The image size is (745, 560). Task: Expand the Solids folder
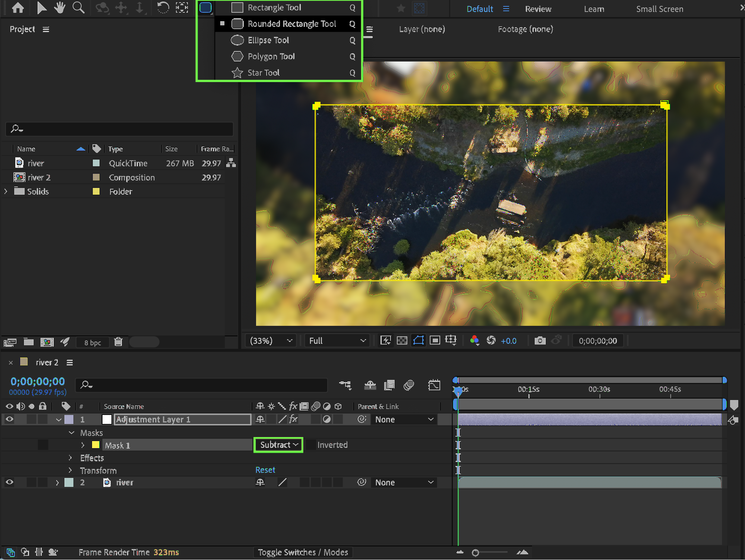click(x=6, y=191)
